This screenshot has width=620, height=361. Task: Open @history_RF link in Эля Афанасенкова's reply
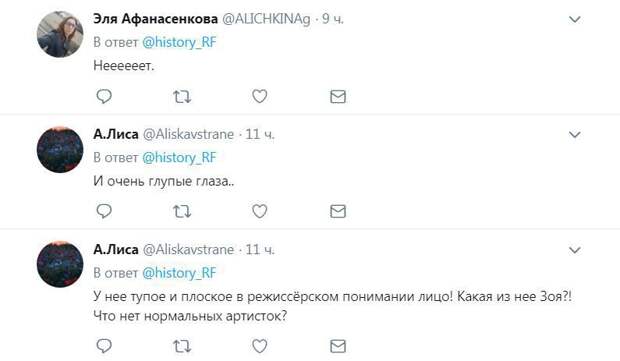179,42
